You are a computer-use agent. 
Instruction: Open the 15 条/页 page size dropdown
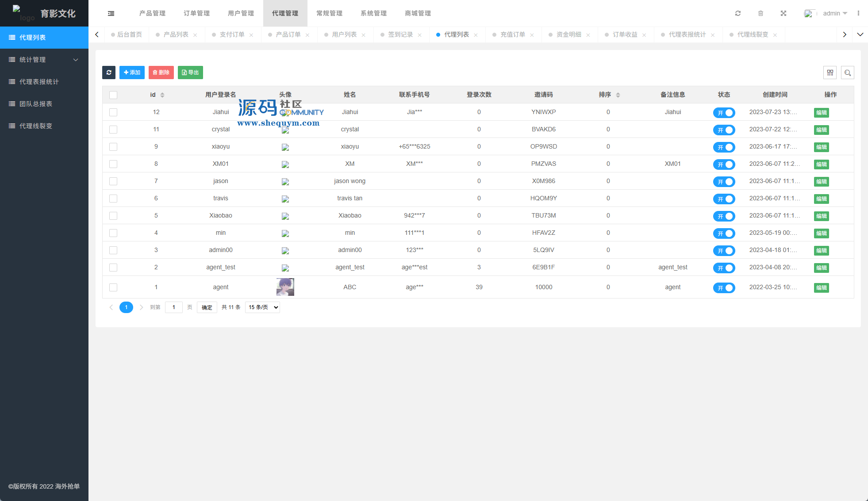(x=262, y=307)
